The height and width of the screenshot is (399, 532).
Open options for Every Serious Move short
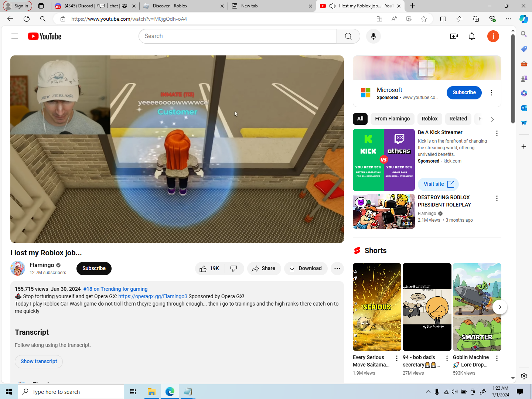[x=397, y=358]
